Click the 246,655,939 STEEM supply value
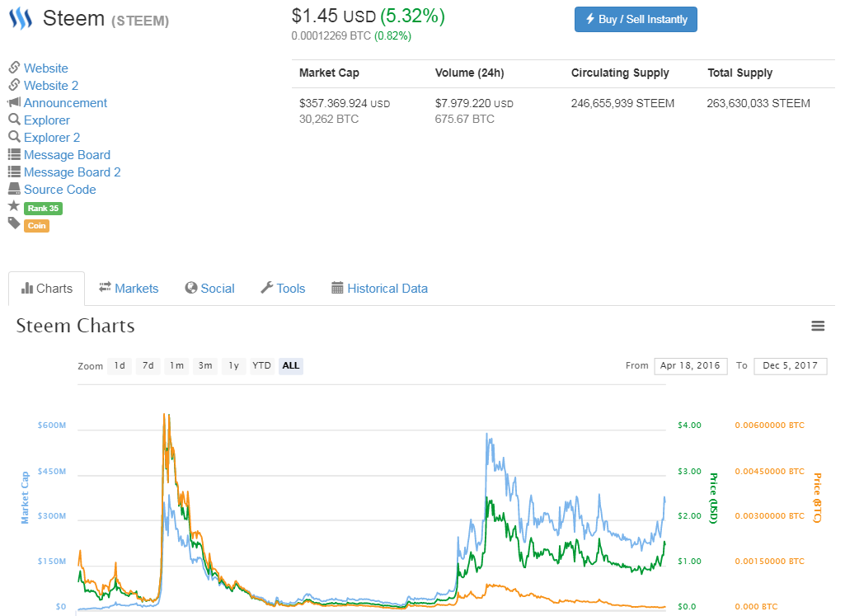Screen dimensions: 845x616 click(x=622, y=103)
